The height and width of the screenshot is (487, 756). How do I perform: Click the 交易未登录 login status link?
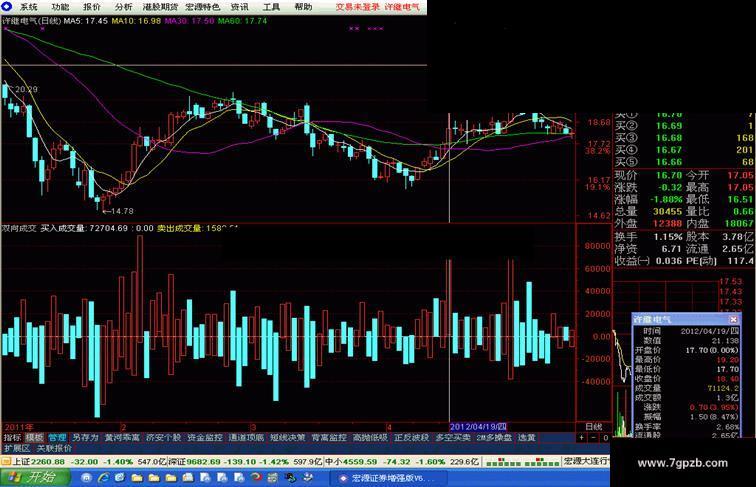pos(357,7)
